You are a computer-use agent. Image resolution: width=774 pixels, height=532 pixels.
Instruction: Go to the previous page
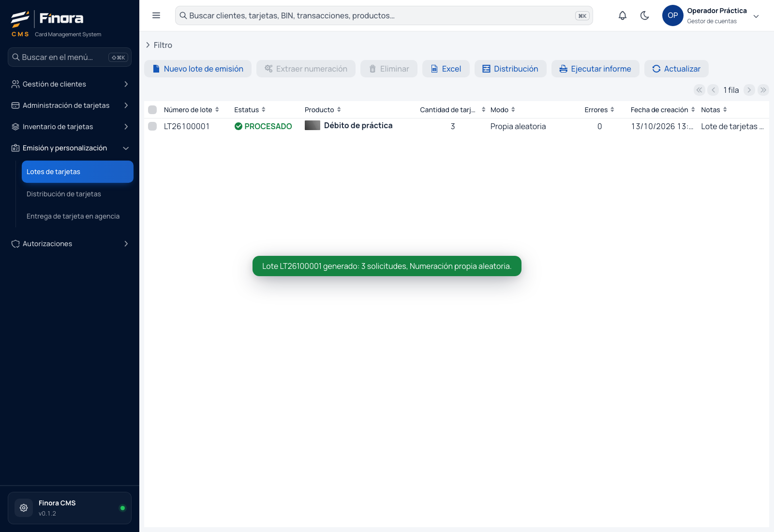713,90
